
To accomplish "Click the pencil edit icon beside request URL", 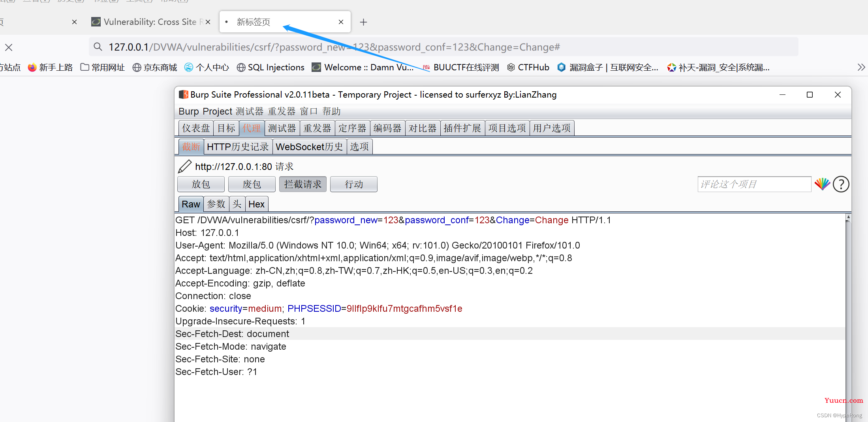I will 184,167.
